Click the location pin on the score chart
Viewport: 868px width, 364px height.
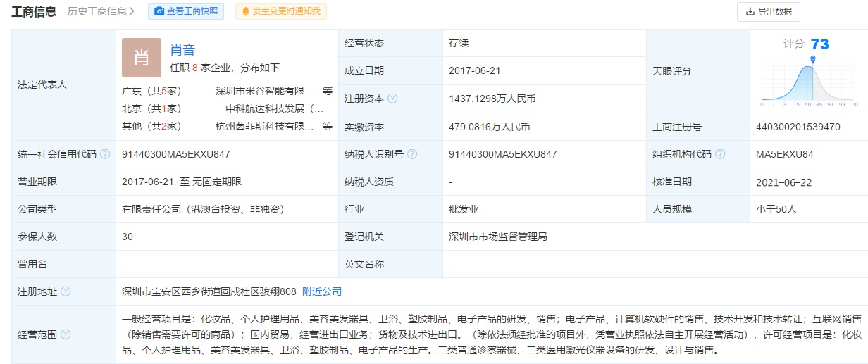(813, 61)
